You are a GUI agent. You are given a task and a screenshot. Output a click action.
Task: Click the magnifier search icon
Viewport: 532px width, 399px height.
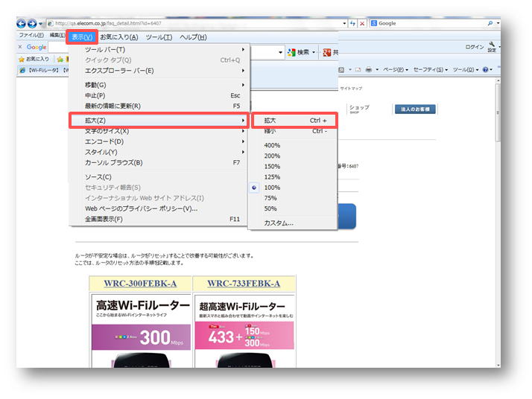490,23
